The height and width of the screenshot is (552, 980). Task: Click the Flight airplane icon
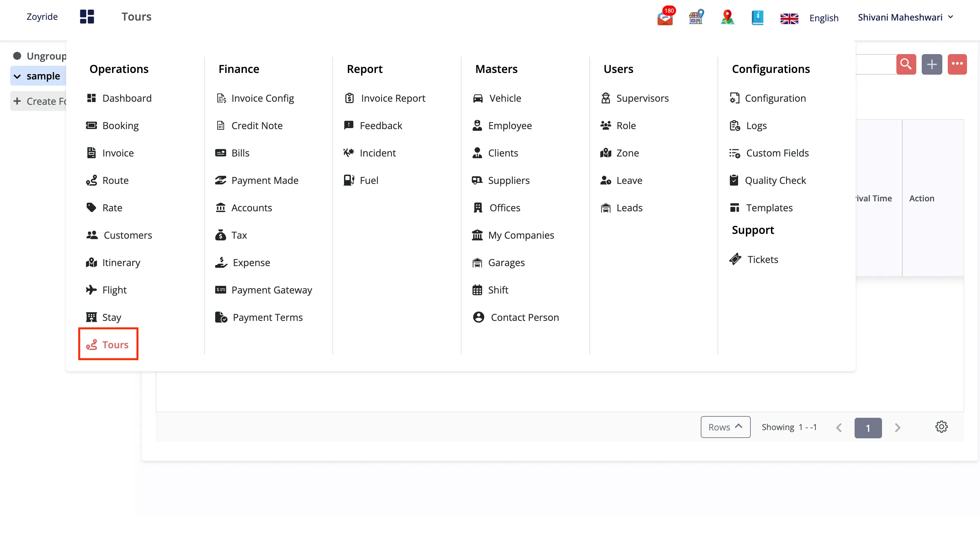point(91,290)
